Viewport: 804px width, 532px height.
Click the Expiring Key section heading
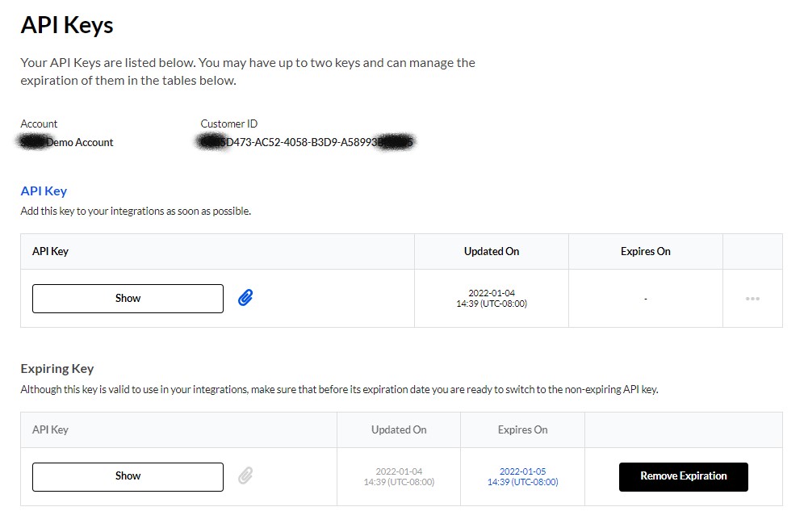click(57, 368)
